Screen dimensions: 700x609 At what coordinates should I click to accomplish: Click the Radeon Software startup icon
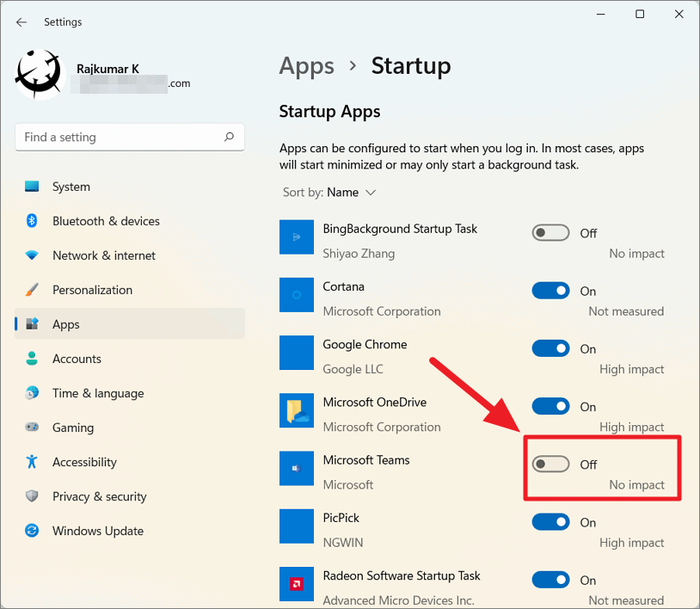coord(297,584)
